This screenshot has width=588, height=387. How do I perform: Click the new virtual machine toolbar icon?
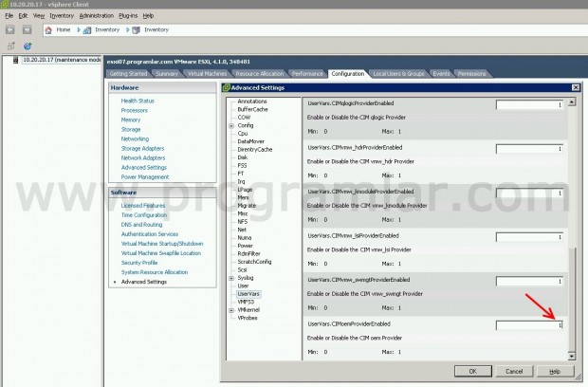click(10, 46)
